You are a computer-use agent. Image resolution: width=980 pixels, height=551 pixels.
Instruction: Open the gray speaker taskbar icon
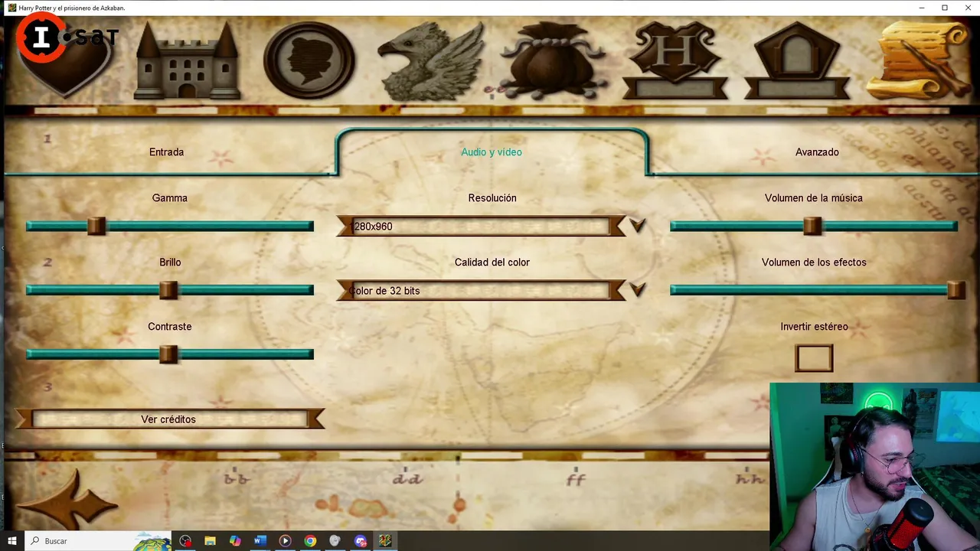pos(335,541)
